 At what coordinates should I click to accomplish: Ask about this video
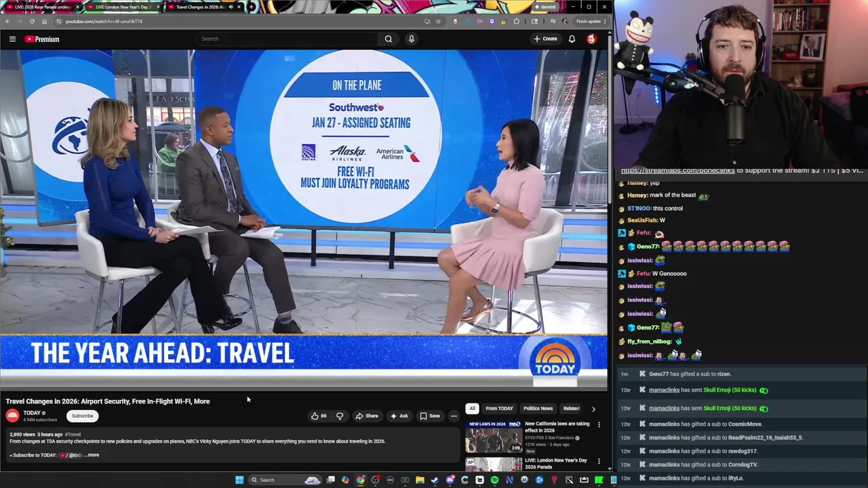[x=399, y=416]
